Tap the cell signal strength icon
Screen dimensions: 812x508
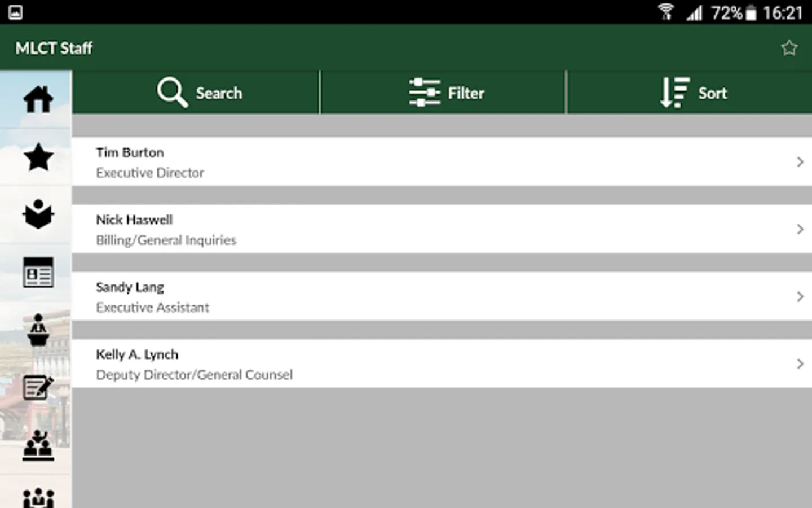coord(695,12)
